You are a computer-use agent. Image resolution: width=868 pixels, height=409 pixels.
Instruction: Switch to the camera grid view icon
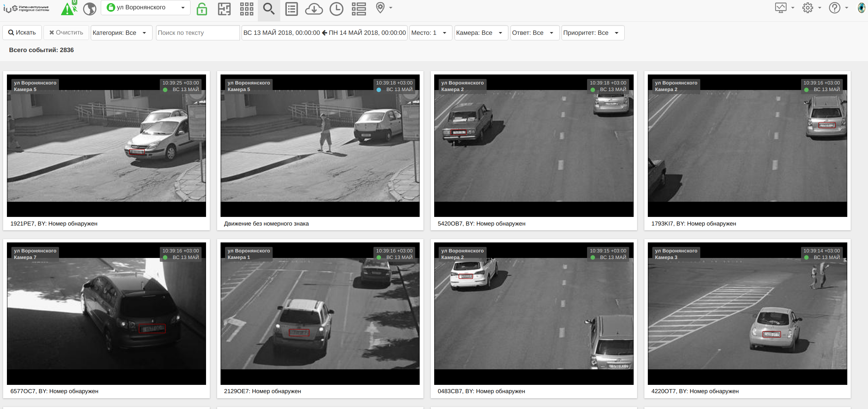click(x=246, y=9)
